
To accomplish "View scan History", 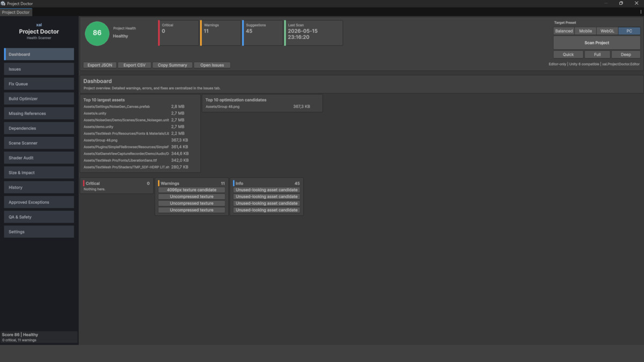I will click(x=39, y=187).
